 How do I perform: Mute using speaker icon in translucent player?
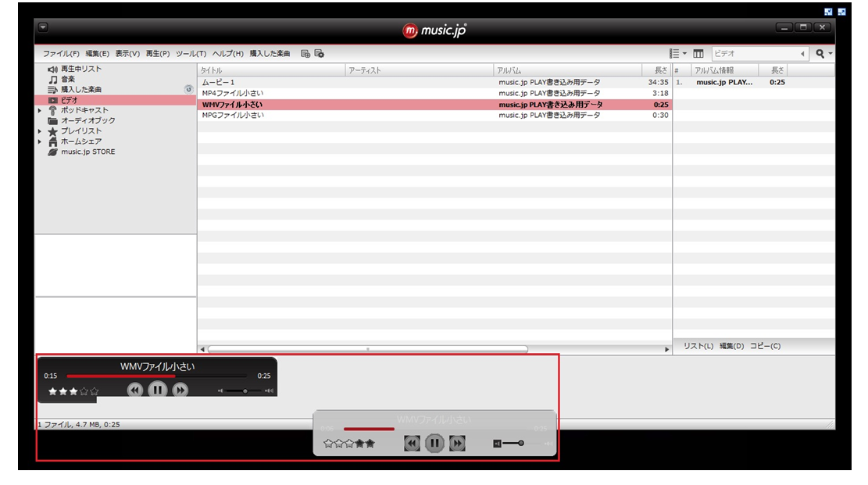(497, 444)
